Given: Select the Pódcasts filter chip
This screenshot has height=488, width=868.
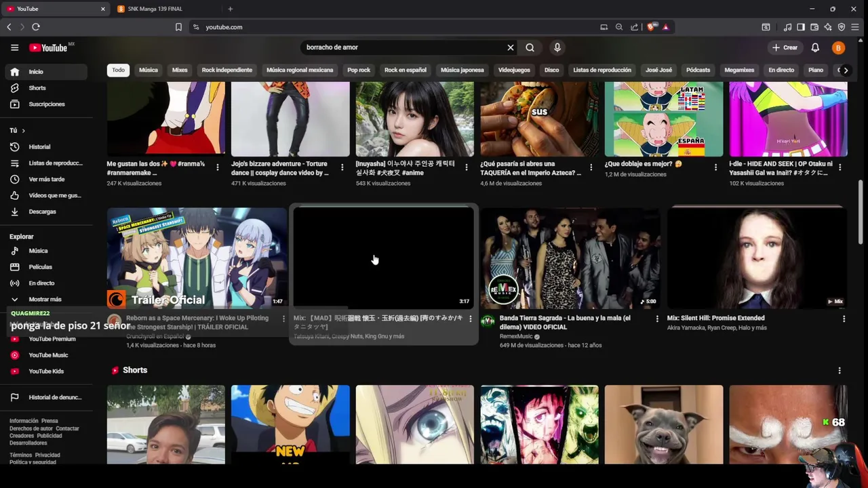Looking at the screenshot, I should point(698,70).
